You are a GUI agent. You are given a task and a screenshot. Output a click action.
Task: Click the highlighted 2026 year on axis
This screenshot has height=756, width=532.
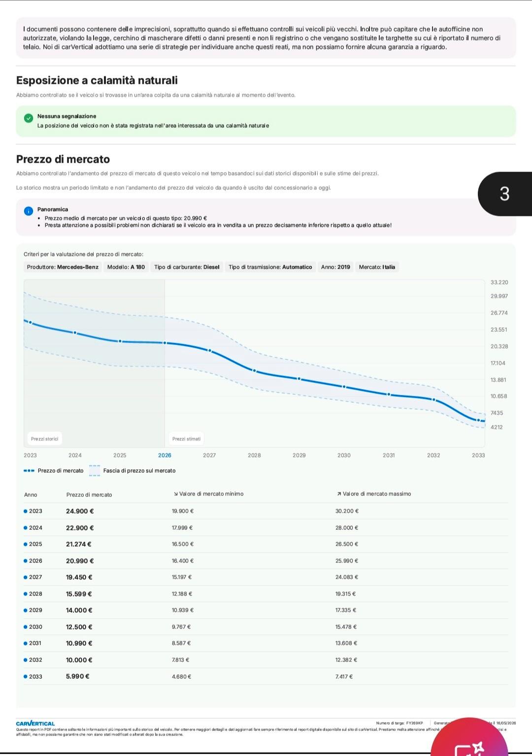(165, 455)
